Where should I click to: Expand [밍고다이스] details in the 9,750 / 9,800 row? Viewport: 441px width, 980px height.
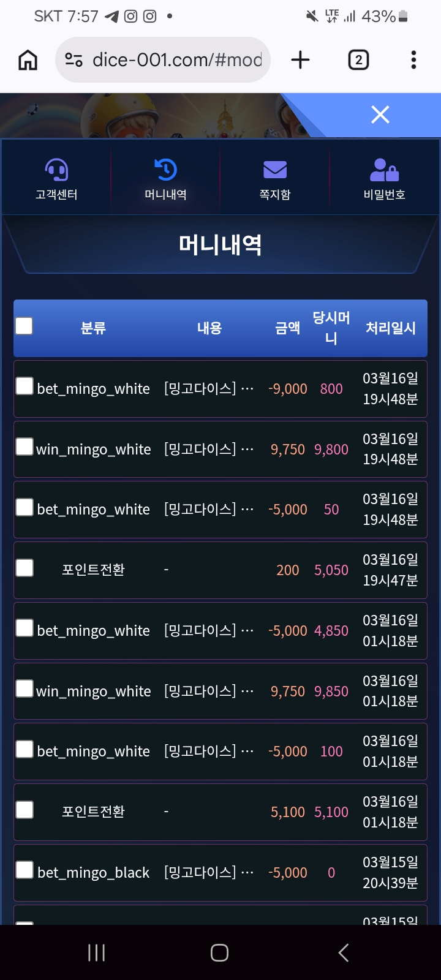tap(208, 449)
